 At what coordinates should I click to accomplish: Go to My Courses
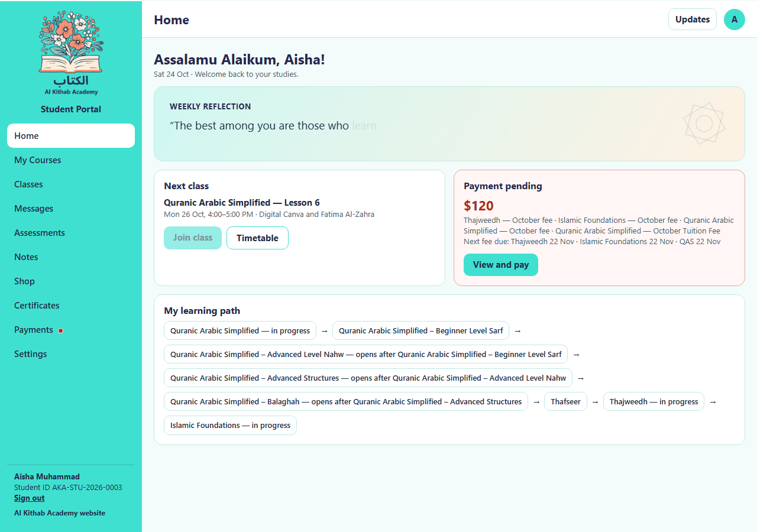click(71, 160)
